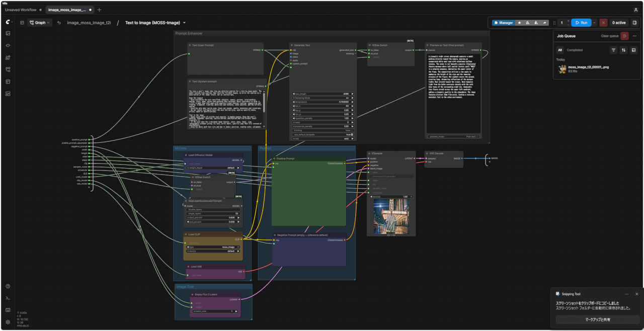Viewport: 644px width, 331px height.
Task: Dismiss the Snipping Tool notification
Action: [x=636, y=294]
